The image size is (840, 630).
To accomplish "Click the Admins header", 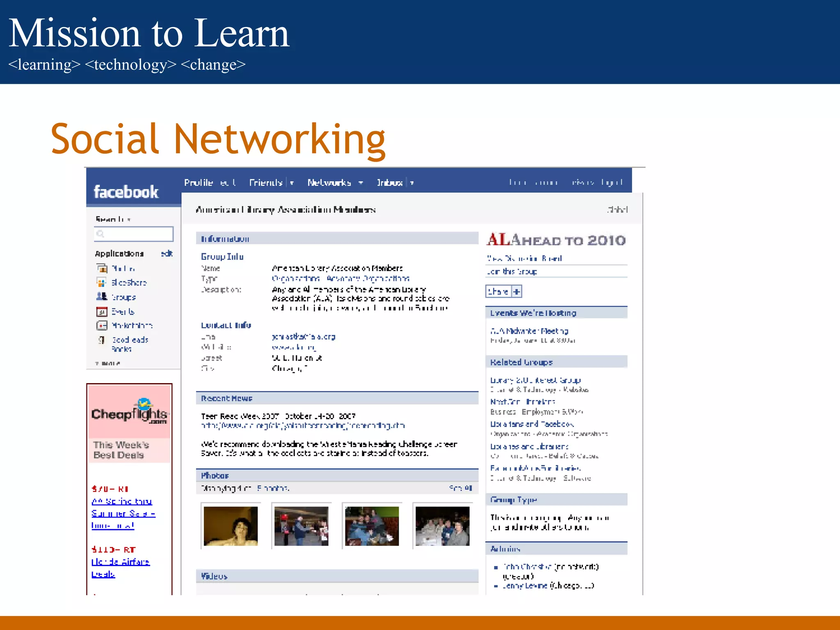I will pos(557,549).
